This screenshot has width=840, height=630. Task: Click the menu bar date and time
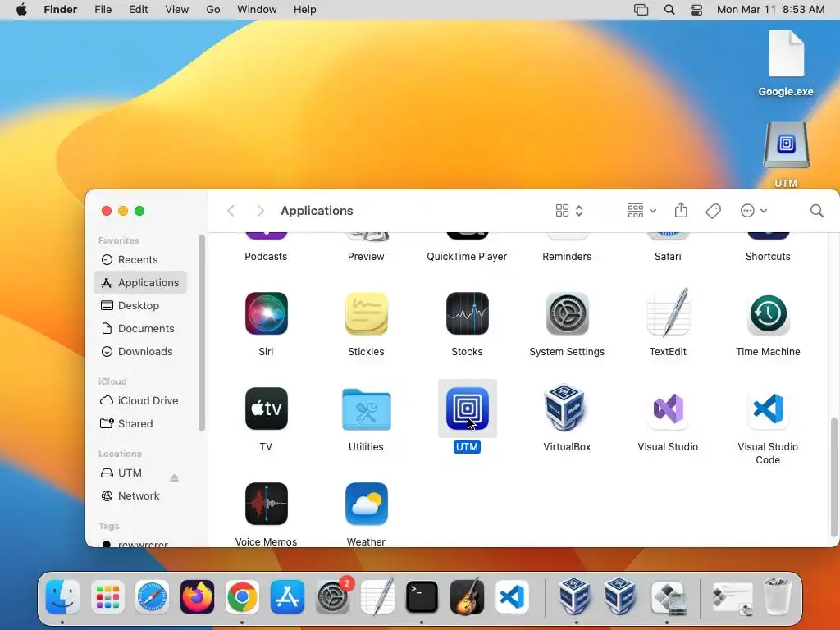click(770, 10)
